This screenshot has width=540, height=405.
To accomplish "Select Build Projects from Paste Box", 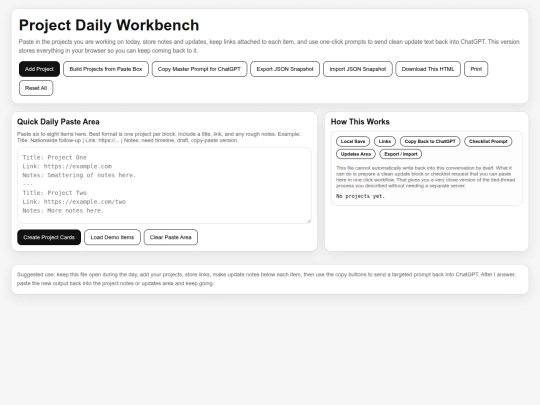I will [106, 69].
